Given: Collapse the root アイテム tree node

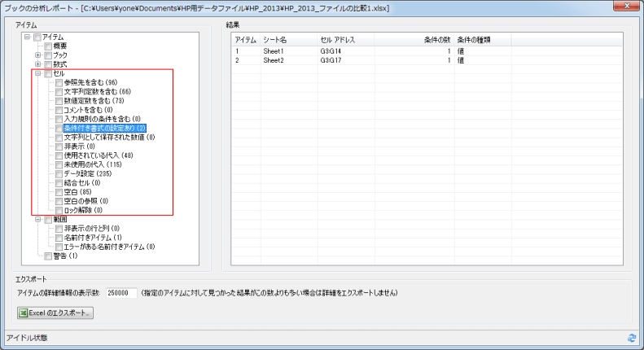Looking at the screenshot, I should (x=28, y=37).
